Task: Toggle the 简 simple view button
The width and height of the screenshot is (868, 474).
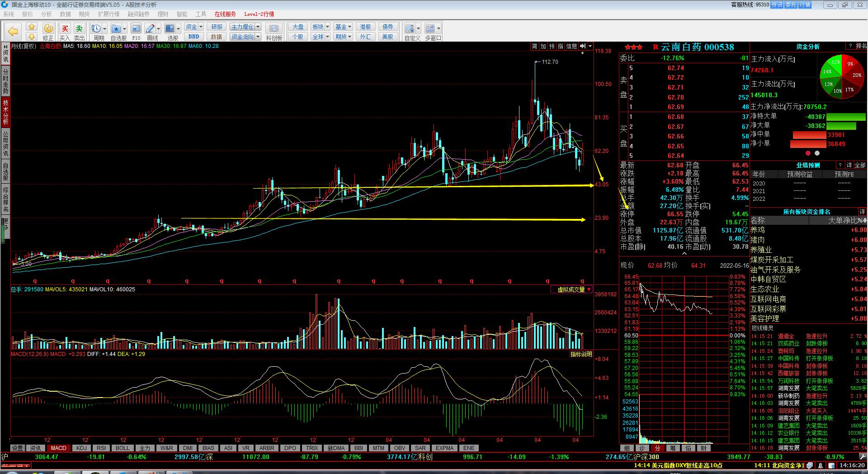Action: (x=534, y=46)
